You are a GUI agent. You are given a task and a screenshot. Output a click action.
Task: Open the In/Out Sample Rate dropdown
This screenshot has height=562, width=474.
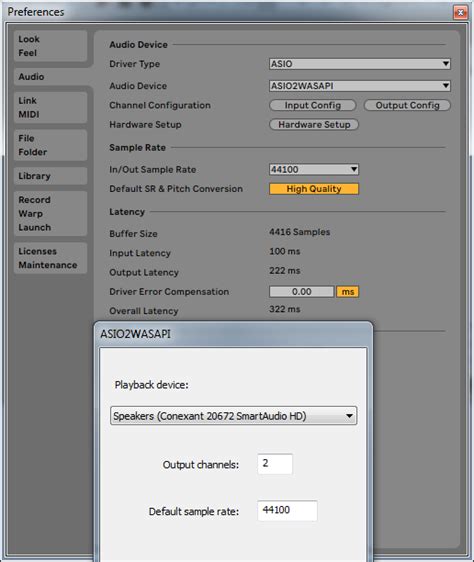pos(314,169)
